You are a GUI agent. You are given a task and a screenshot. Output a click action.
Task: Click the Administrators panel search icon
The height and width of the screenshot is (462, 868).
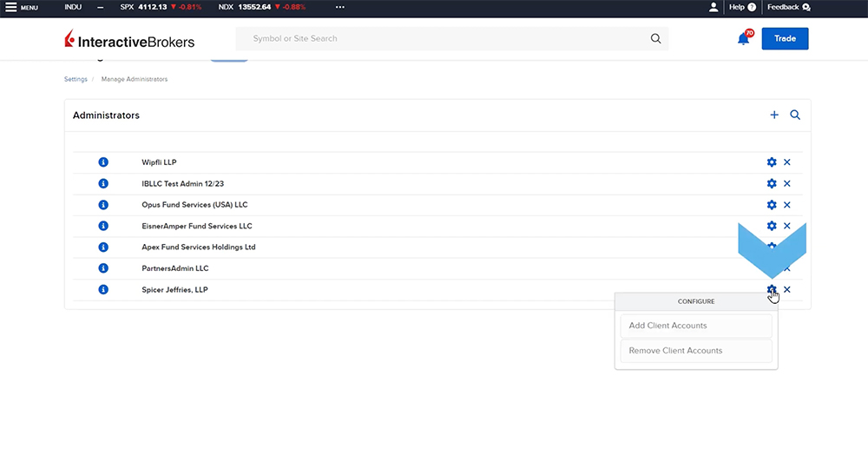795,115
